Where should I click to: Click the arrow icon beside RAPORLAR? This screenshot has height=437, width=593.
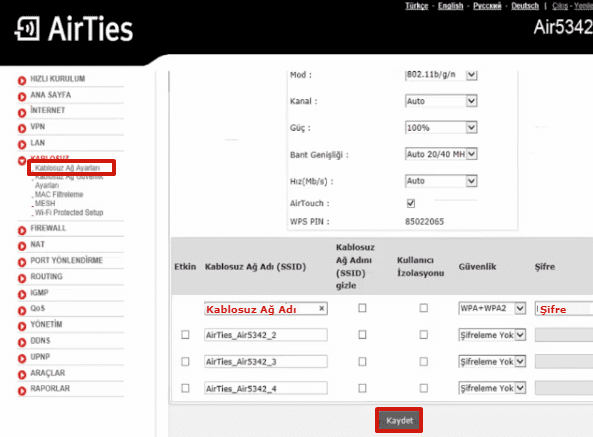coord(22,391)
